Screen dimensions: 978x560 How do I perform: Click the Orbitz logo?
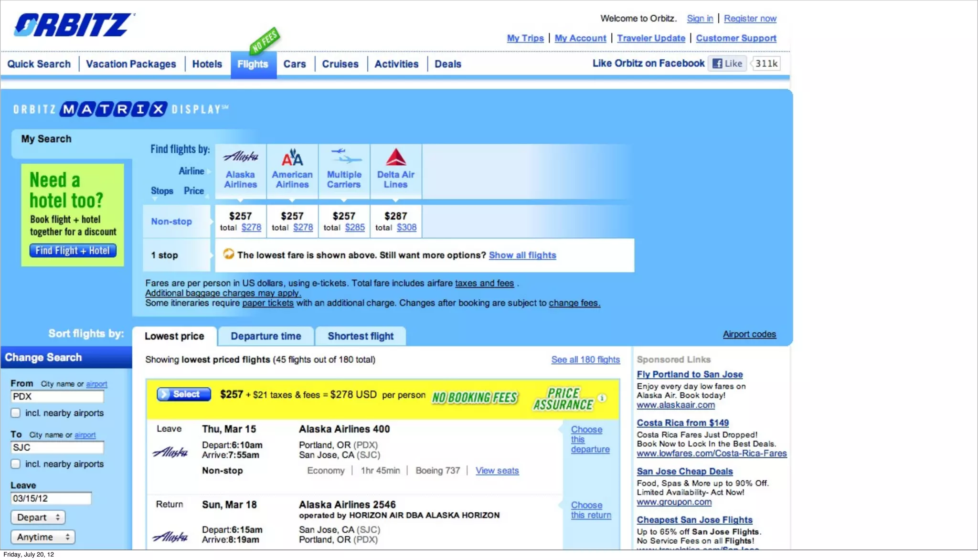point(74,25)
